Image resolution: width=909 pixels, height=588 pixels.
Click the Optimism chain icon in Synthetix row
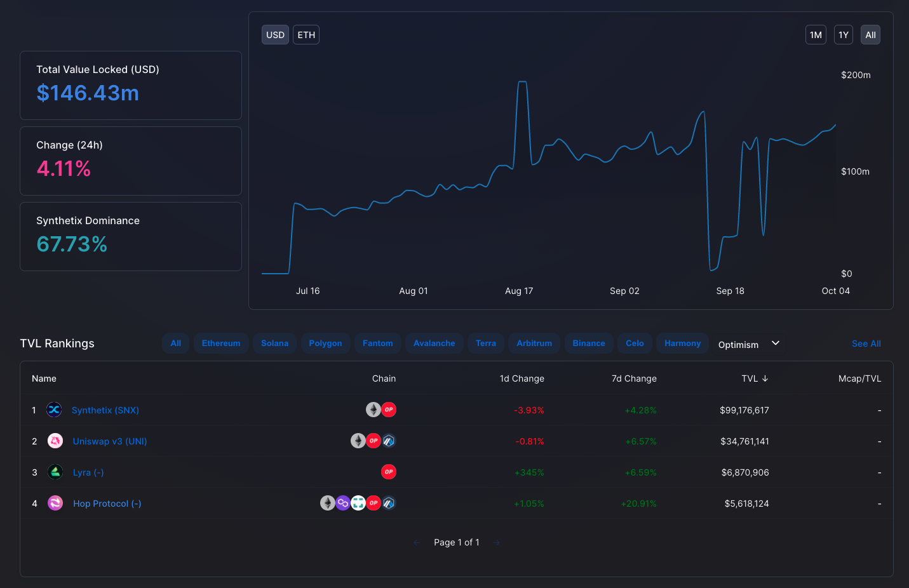coord(389,410)
